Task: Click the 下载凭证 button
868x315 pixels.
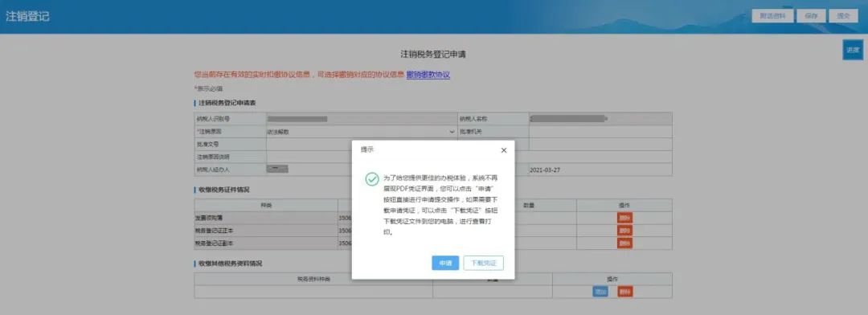Action: [483, 264]
